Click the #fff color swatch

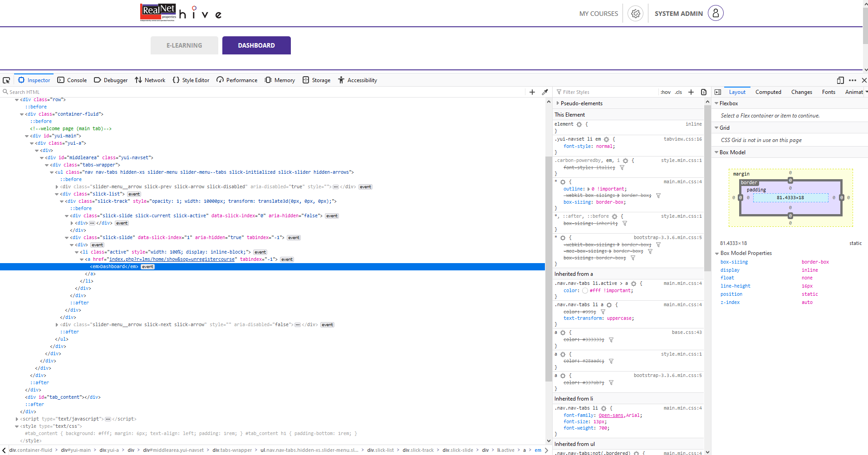(585, 291)
